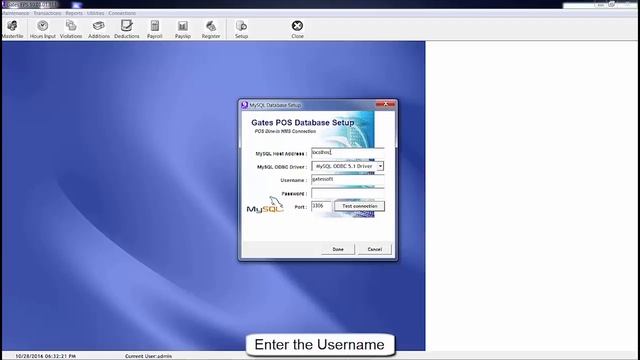Open the Transactions menu

click(47, 13)
